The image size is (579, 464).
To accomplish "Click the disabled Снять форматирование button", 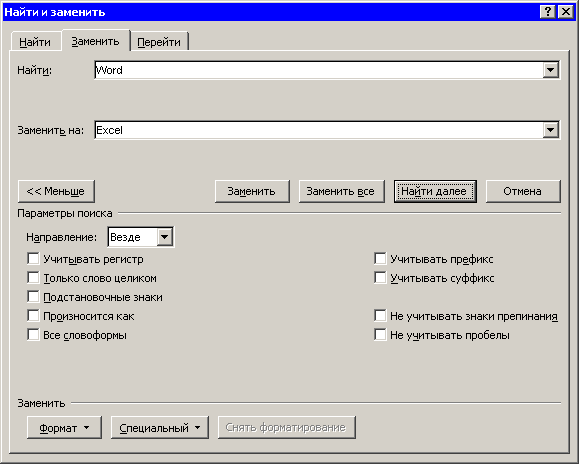I will click(287, 427).
